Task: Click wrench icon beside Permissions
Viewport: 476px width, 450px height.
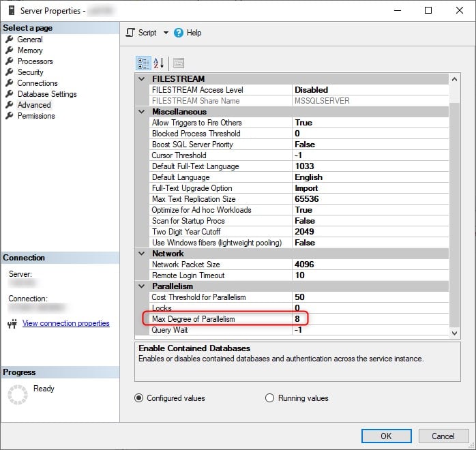Action: [x=10, y=116]
